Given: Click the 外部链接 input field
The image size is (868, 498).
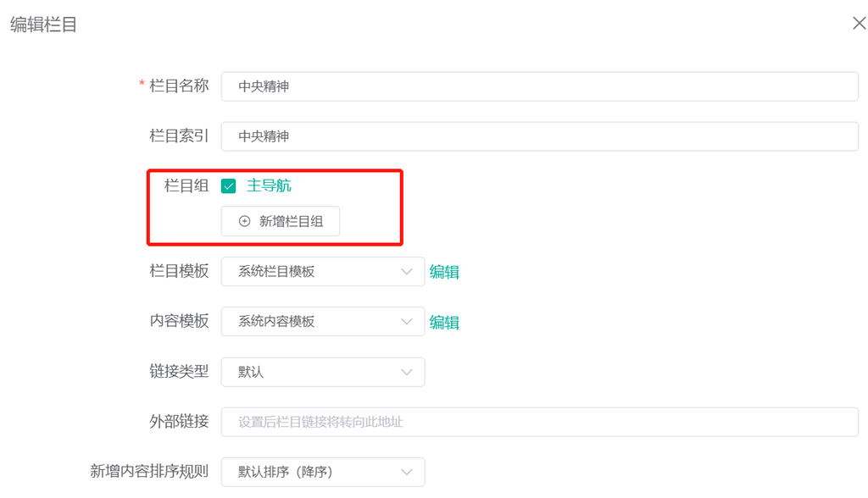Looking at the screenshot, I should coord(539,421).
